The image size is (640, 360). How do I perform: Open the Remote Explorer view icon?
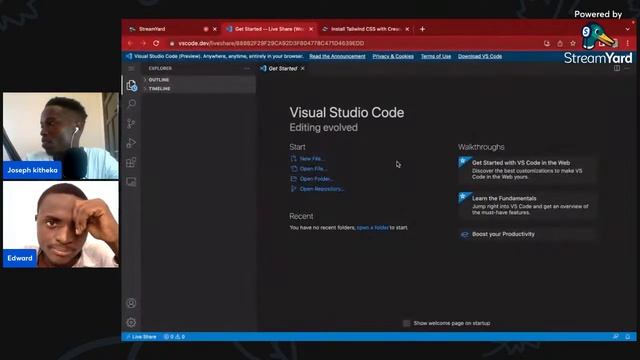coord(131,182)
